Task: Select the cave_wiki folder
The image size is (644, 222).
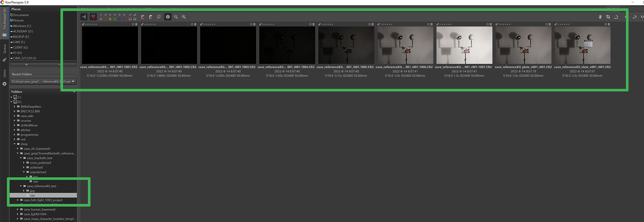Action: (x=27, y=116)
